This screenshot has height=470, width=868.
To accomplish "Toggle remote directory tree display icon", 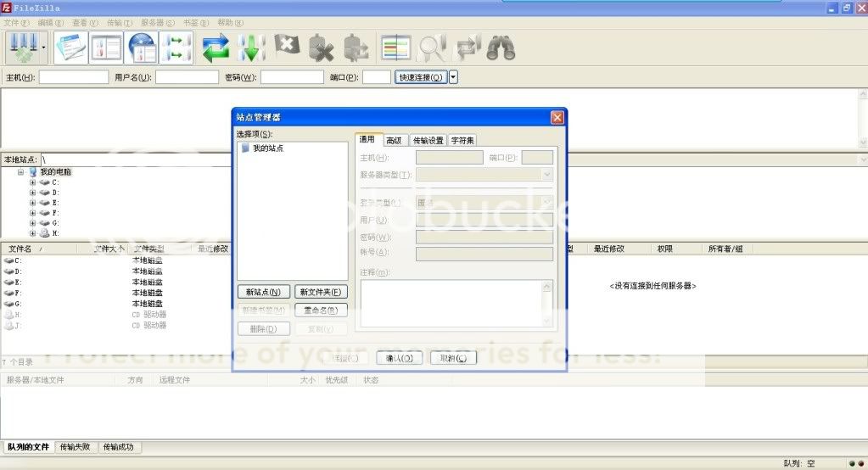I will coord(142,48).
